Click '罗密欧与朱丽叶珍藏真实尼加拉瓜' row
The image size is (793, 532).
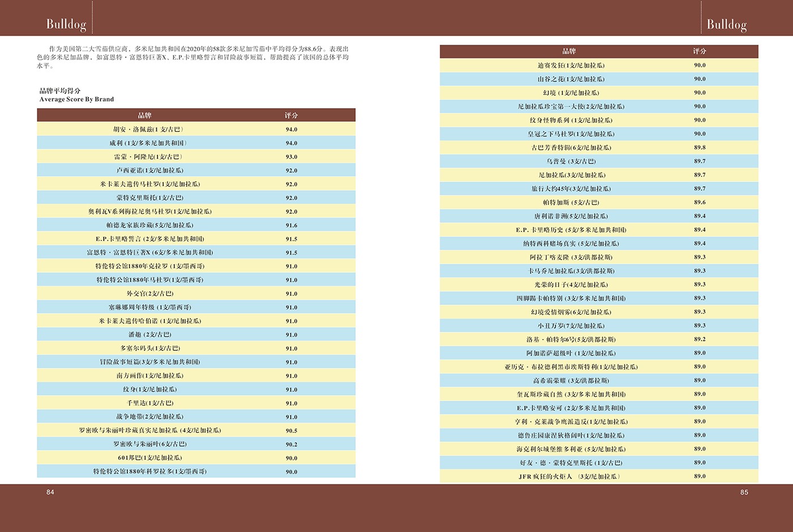click(x=196, y=430)
